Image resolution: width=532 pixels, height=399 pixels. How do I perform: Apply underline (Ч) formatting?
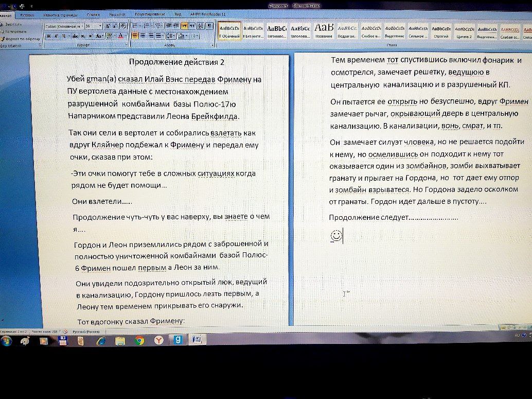coord(63,36)
